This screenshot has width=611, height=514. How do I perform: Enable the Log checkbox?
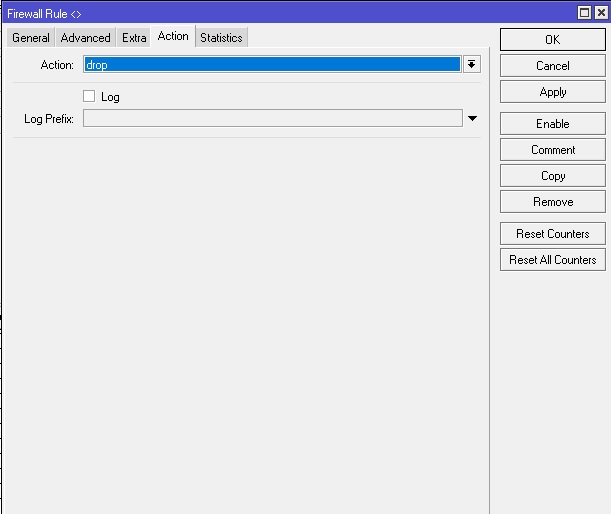point(89,96)
